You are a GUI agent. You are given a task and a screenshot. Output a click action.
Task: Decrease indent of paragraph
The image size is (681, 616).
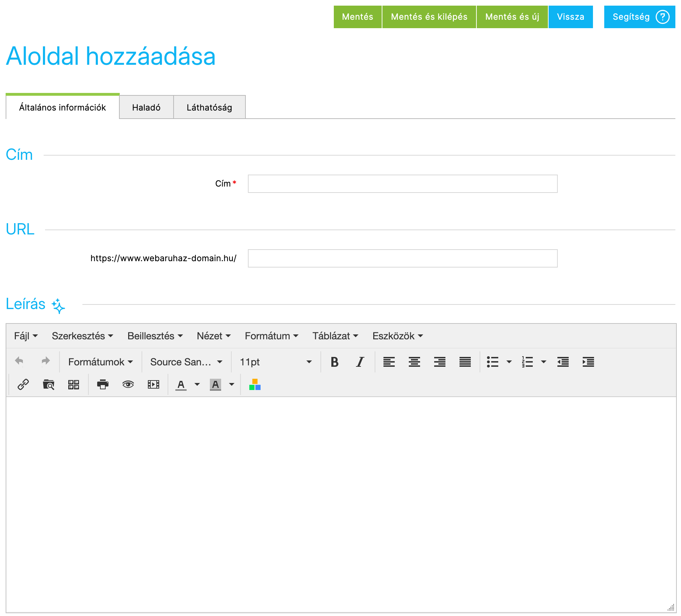[x=563, y=362]
